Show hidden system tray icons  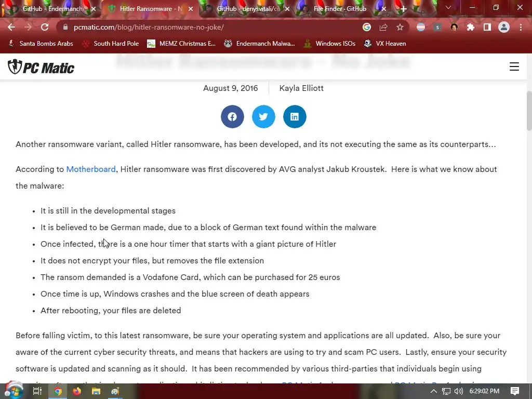pos(434,391)
